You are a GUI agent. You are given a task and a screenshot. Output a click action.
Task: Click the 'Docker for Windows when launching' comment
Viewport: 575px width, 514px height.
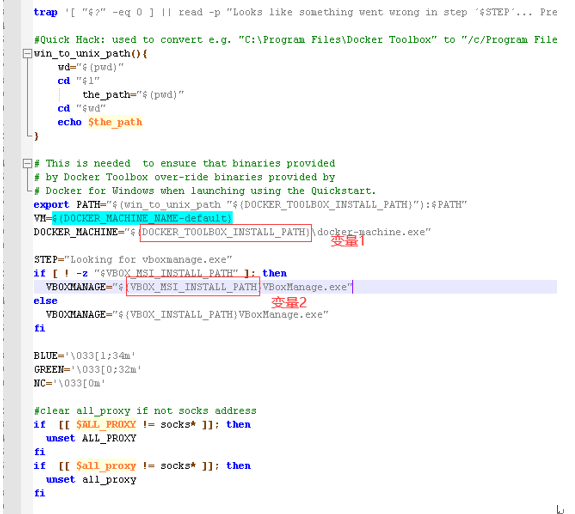pyautogui.click(x=205, y=191)
